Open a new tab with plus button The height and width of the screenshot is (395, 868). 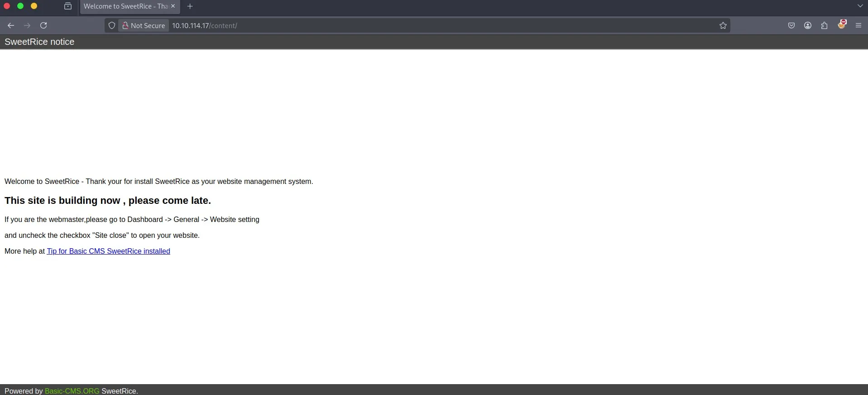190,6
